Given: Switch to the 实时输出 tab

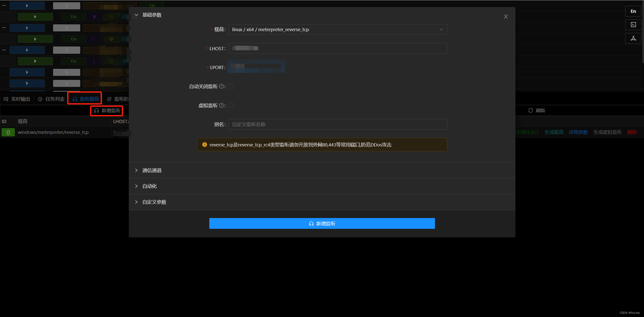Looking at the screenshot, I should [17, 99].
